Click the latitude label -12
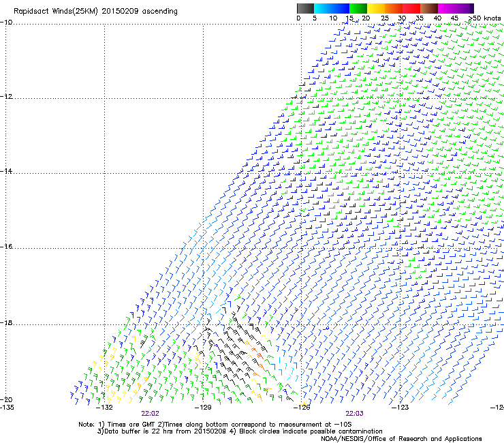Image resolution: width=504 pixels, height=443 pixels. tap(6, 97)
